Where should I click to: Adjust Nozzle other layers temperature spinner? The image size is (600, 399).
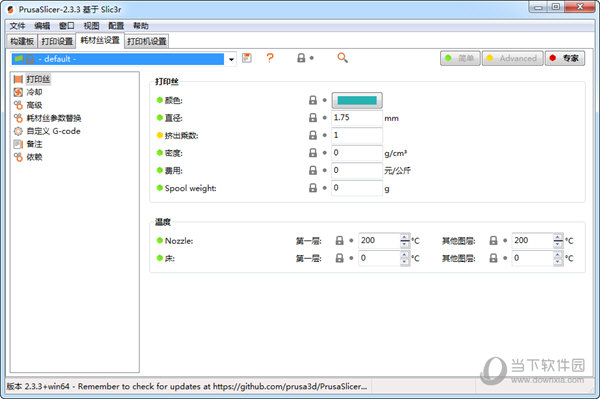tap(558, 241)
